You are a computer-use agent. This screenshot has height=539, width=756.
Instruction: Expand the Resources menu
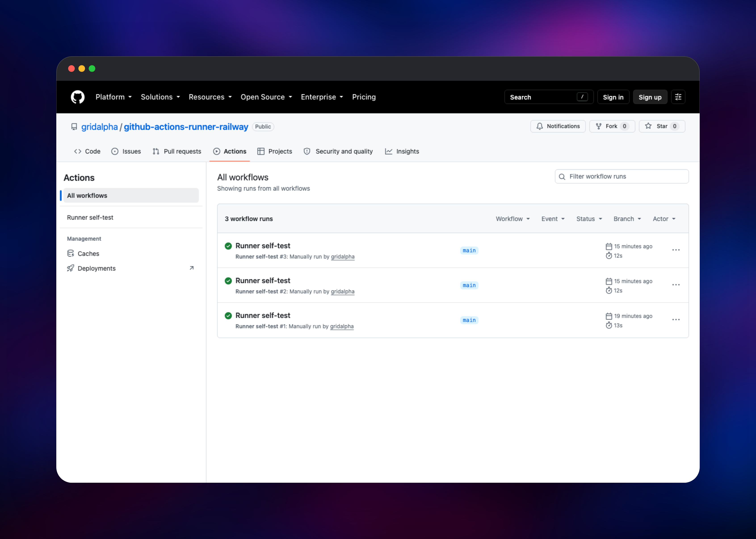[x=210, y=97]
